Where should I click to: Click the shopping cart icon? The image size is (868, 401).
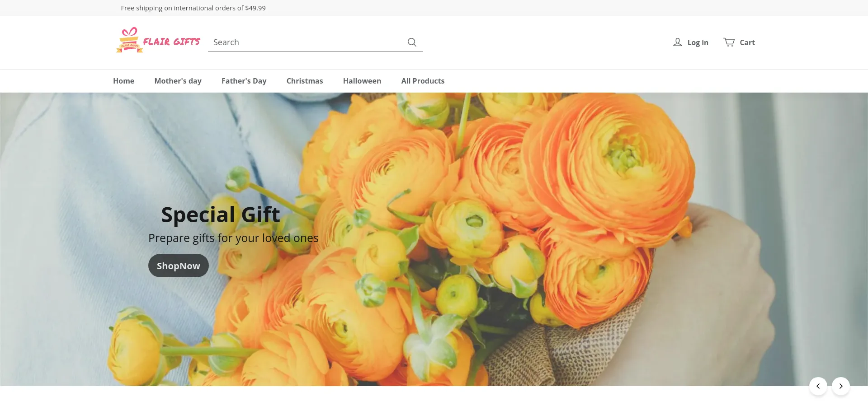point(729,42)
